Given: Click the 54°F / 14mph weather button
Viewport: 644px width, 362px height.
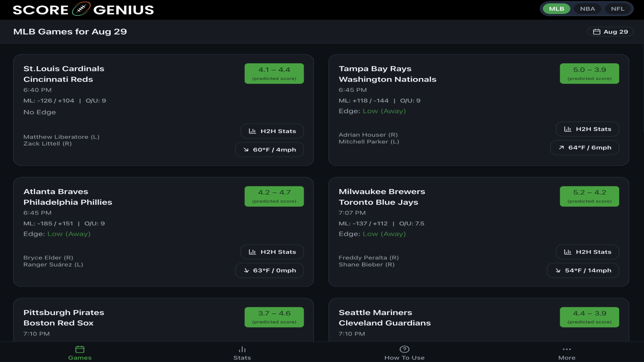Looking at the screenshot, I should coord(583,270).
